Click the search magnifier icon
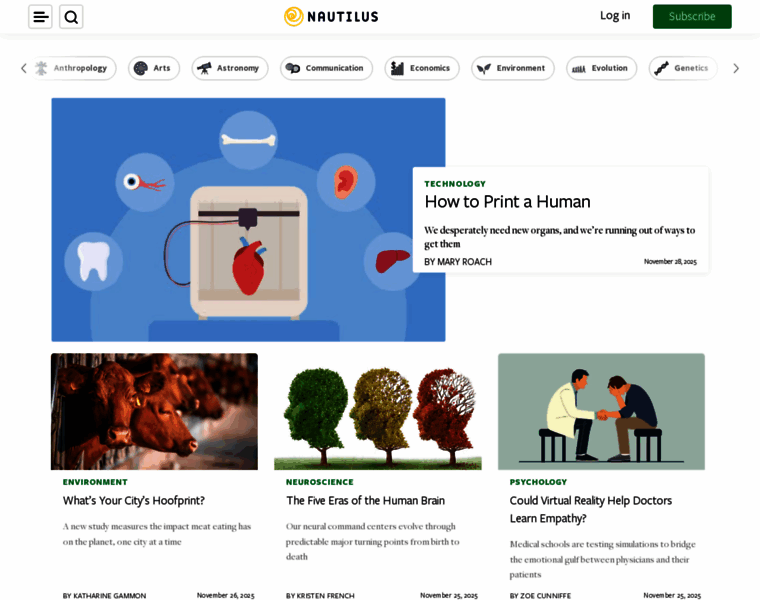 (x=71, y=17)
